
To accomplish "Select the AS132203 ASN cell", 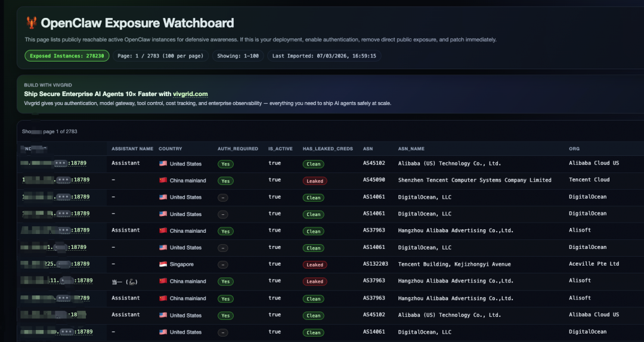I will click(376, 264).
